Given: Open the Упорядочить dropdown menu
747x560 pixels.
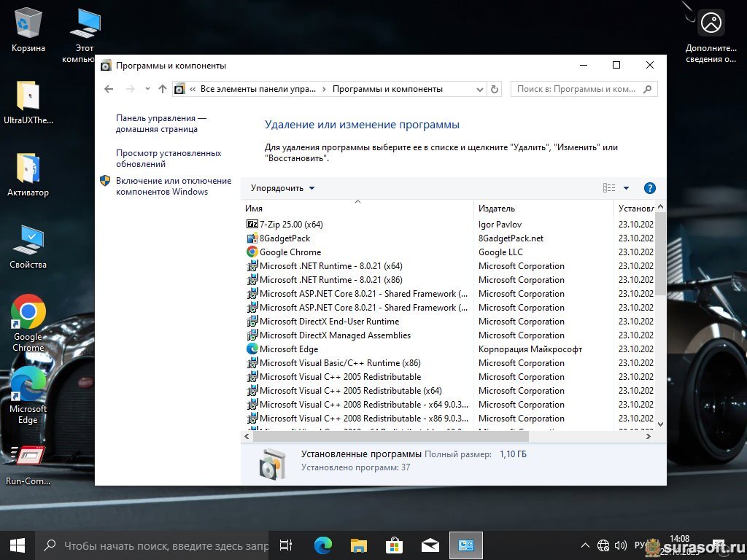Looking at the screenshot, I should point(282,188).
